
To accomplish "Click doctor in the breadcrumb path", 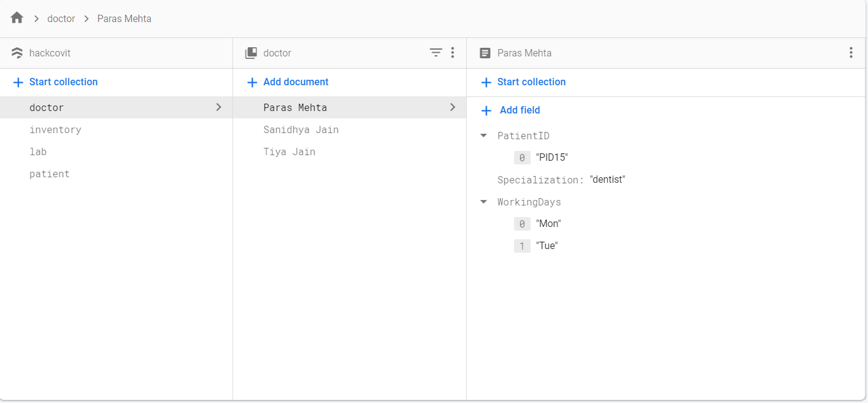I will pyautogui.click(x=61, y=19).
